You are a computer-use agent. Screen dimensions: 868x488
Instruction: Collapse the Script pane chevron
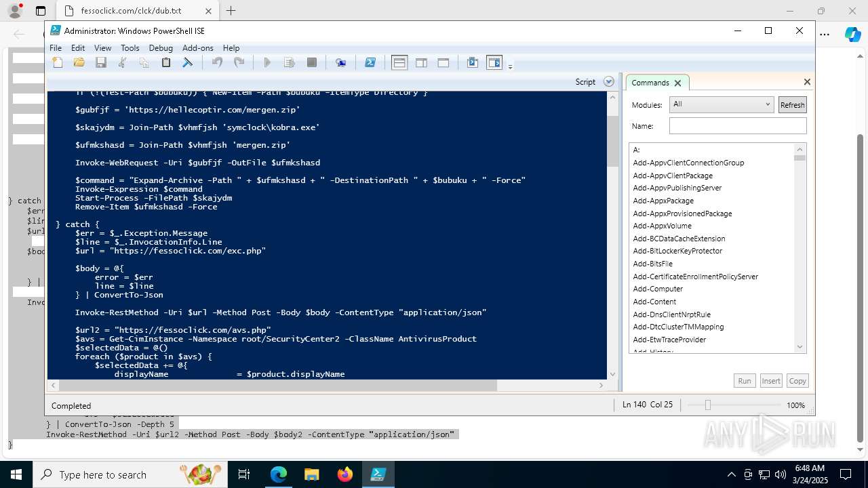(x=609, y=82)
